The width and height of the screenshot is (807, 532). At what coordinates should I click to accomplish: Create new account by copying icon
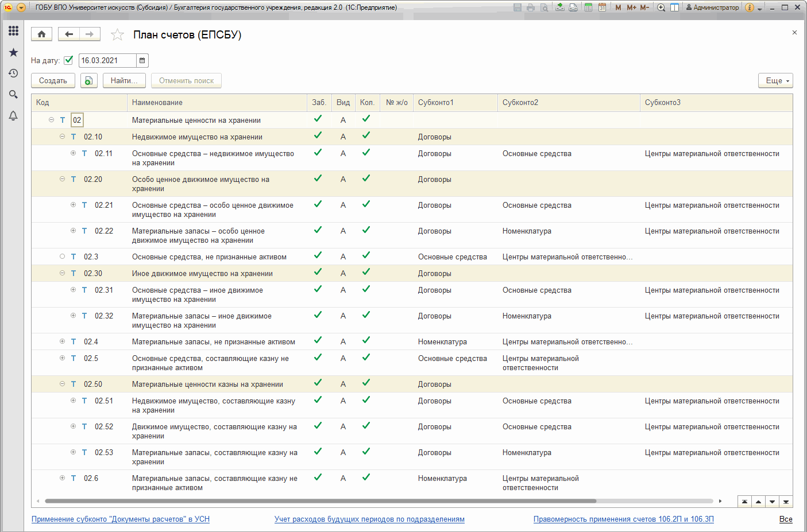(88, 81)
